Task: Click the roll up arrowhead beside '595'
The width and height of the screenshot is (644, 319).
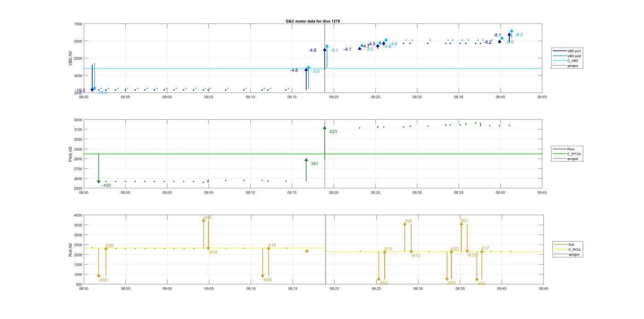Action: [x=405, y=224]
